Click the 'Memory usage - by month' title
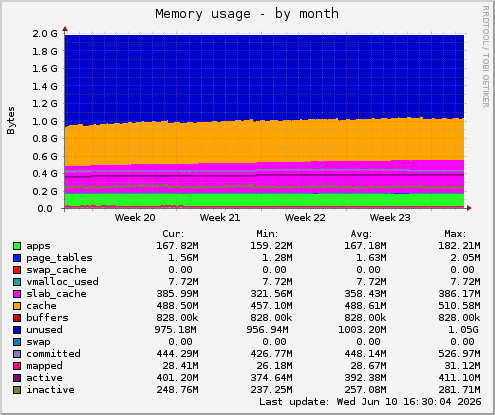Image resolution: width=495 pixels, height=415 pixels. point(247,14)
